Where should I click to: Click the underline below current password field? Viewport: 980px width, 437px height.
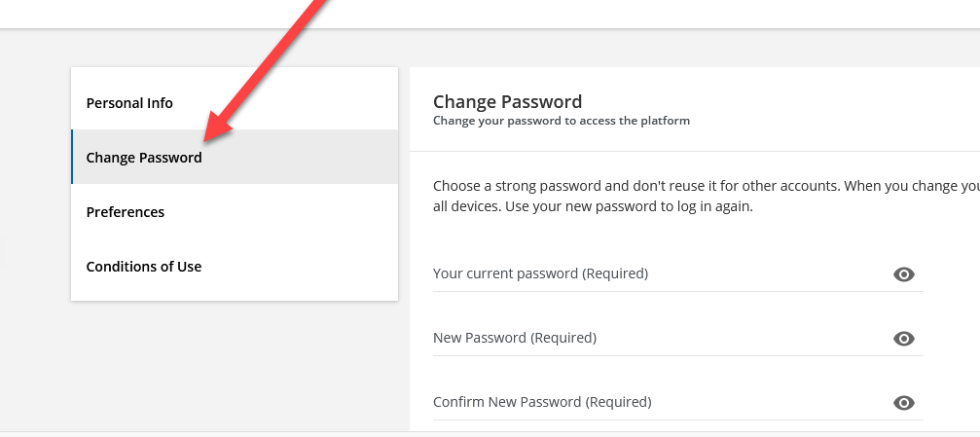click(678, 291)
